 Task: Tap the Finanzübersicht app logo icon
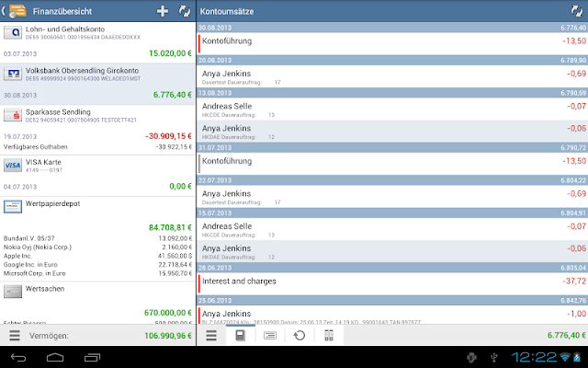tap(17, 11)
